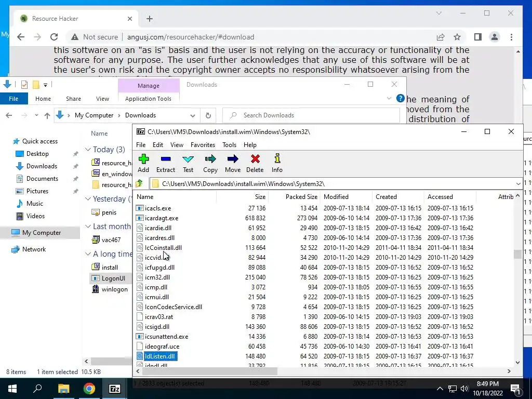The height and width of the screenshot is (399, 532).
Task: Sort 7-Zip list by Size column
Action: [242, 197]
